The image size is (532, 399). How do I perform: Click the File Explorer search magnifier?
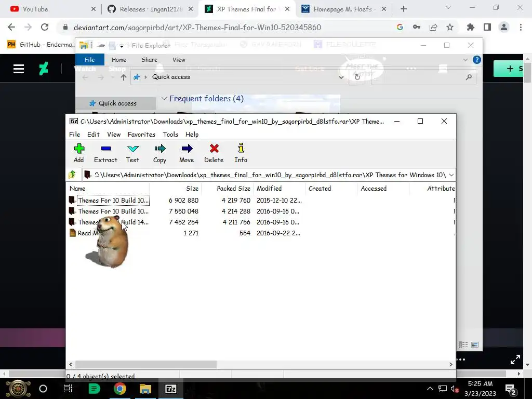click(469, 77)
